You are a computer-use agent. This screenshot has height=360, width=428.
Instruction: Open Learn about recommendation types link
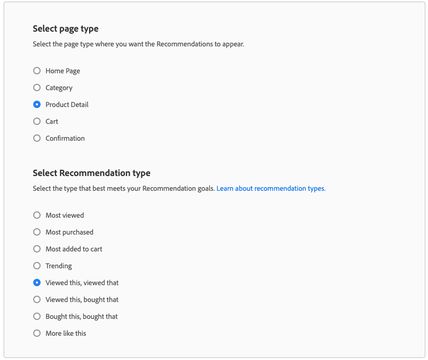tap(271, 188)
